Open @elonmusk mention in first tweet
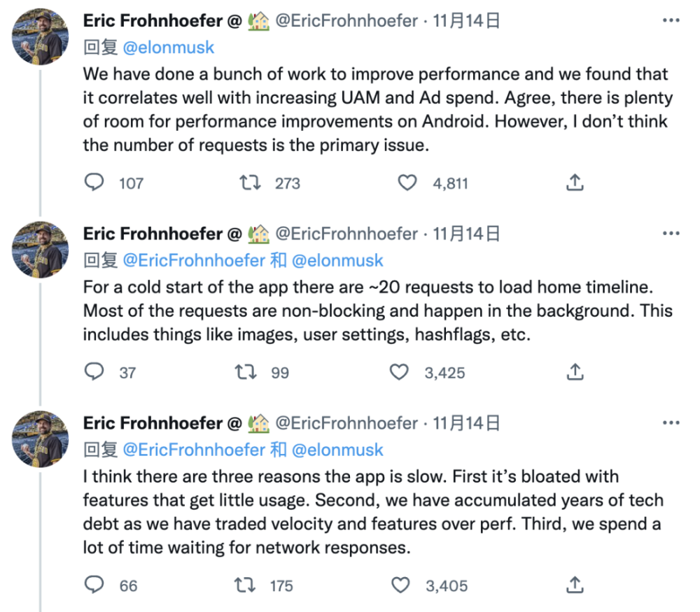Viewport: 700px width, 612px height. [168, 48]
